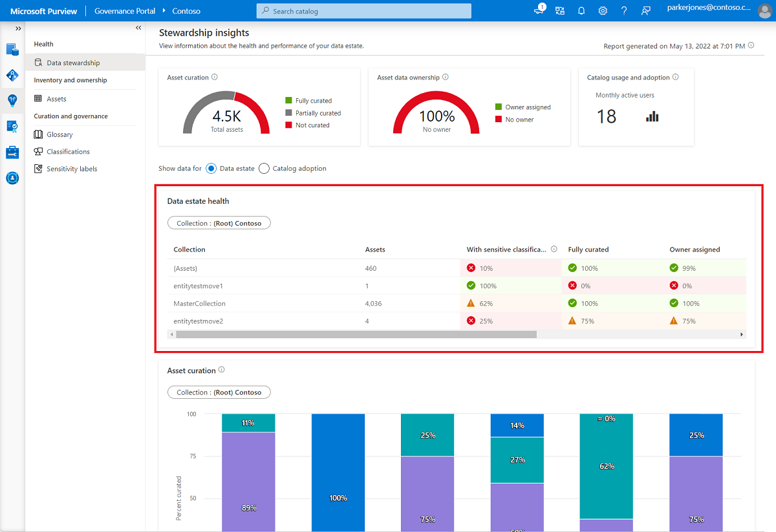Open Data map icon in left rail

click(x=12, y=75)
